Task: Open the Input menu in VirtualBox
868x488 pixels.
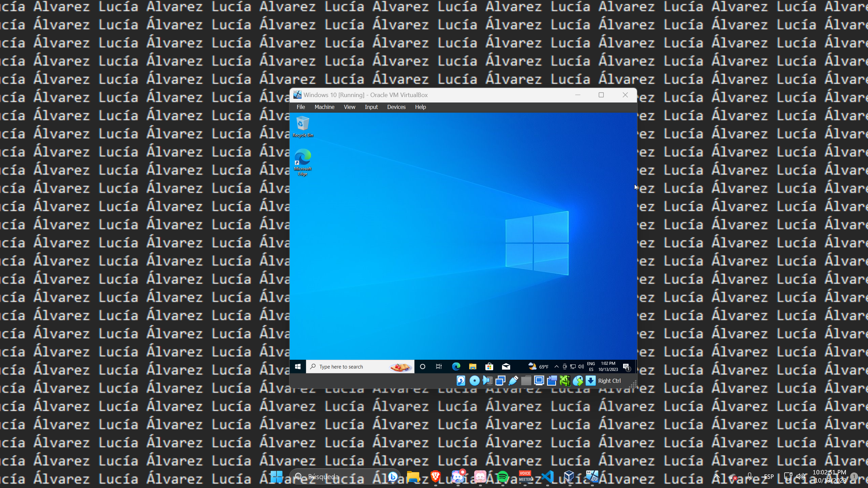Action: point(371,107)
